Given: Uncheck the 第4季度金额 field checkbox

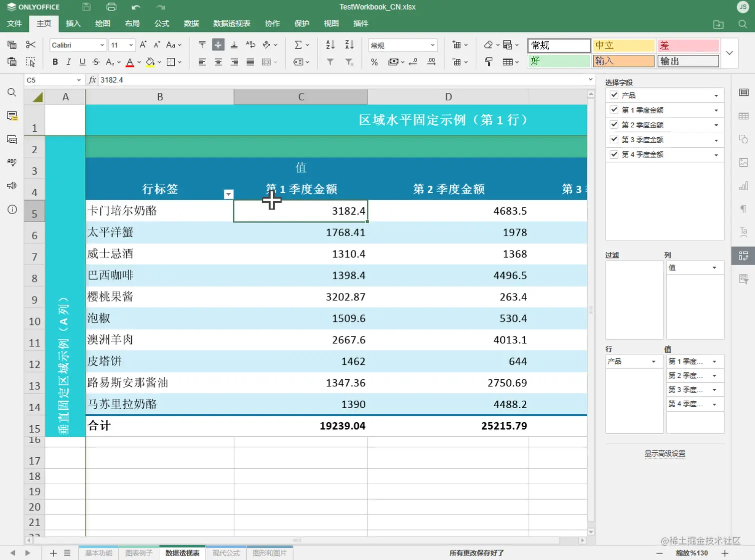Looking at the screenshot, I should coord(614,155).
